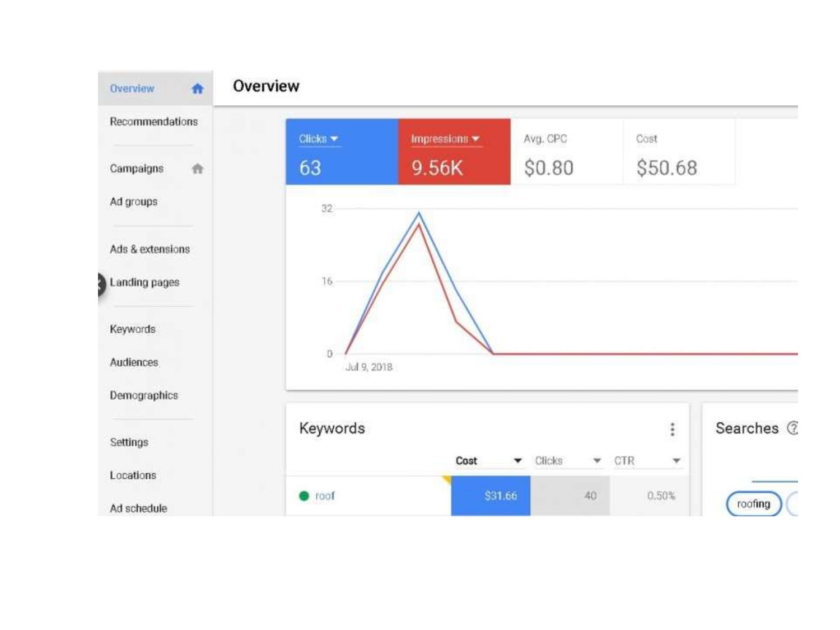This screenshot has width=840, height=630.
Task: Open the Landing pages section
Action: [144, 282]
